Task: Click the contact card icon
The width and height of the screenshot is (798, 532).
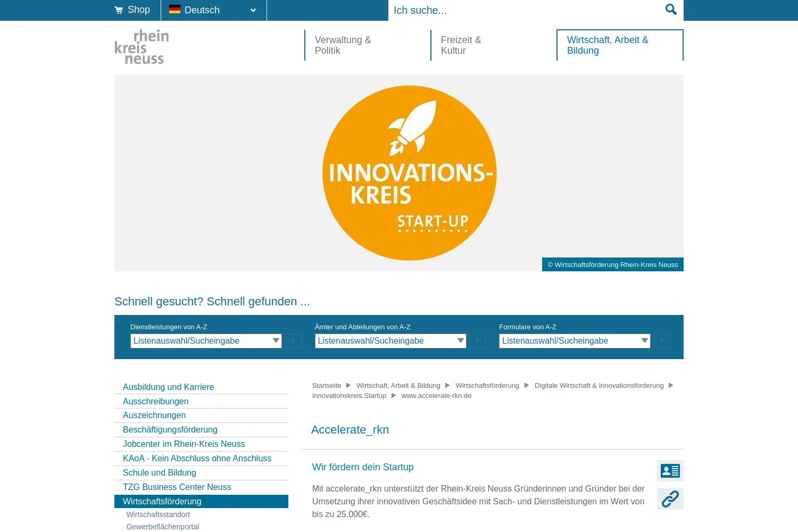Action: pyautogui.click(x=670, y=471)
